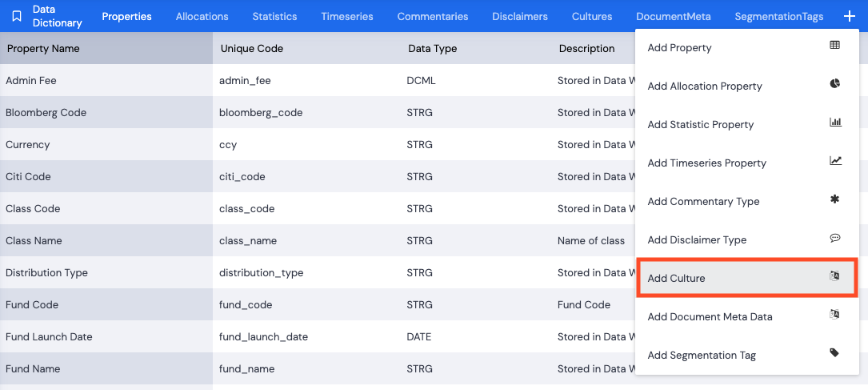
Task: Click the Unique Code column header
Action: [251, 48]
